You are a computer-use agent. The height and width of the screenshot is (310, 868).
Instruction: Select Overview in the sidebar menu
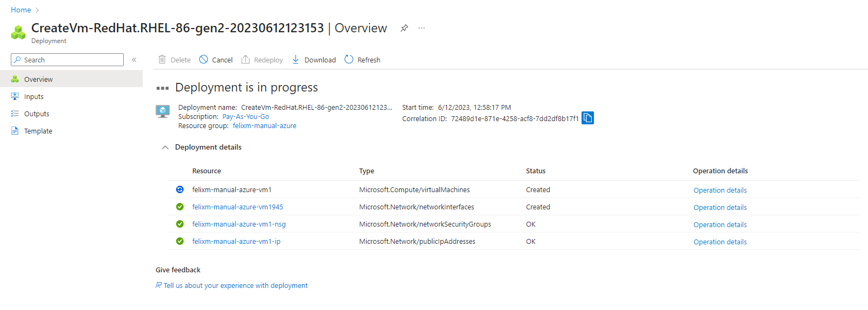(71, 79)
